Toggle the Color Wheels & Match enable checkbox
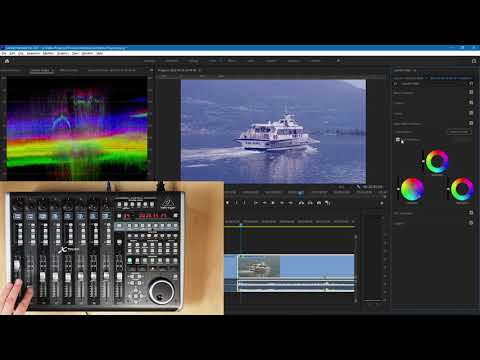 click(x=471, y=123)
